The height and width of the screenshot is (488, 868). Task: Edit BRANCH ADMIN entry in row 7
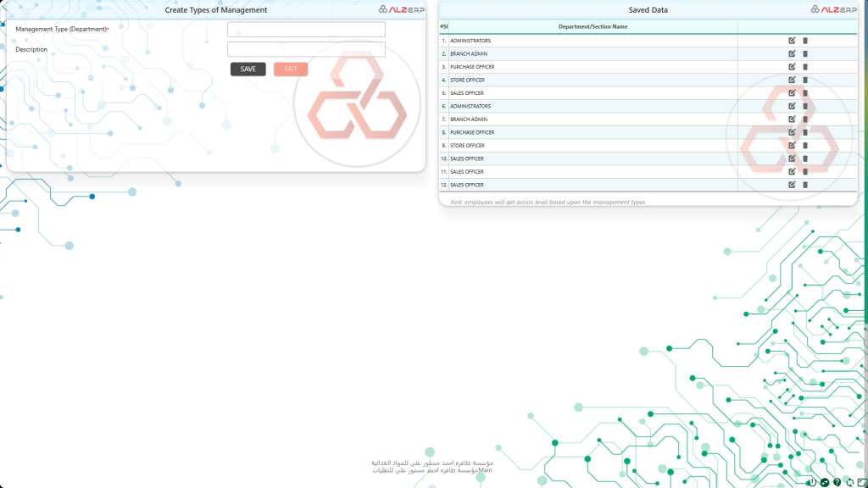(x=792, y=119)
